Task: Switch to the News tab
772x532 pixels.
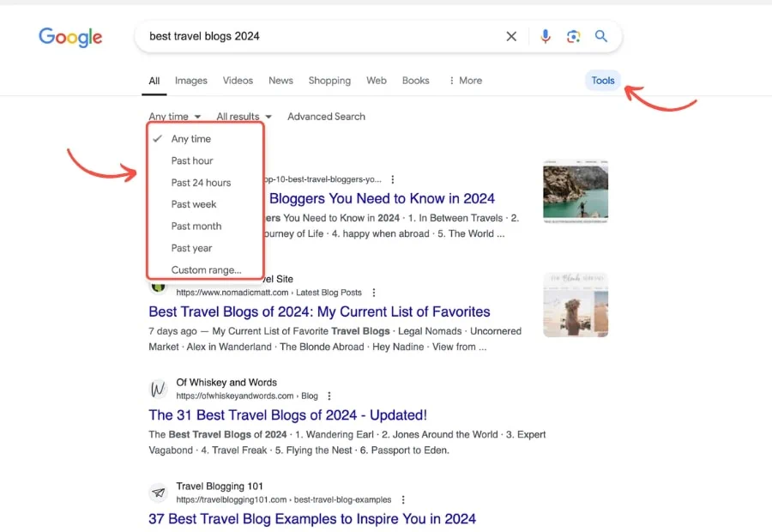Action: (280, 81)
